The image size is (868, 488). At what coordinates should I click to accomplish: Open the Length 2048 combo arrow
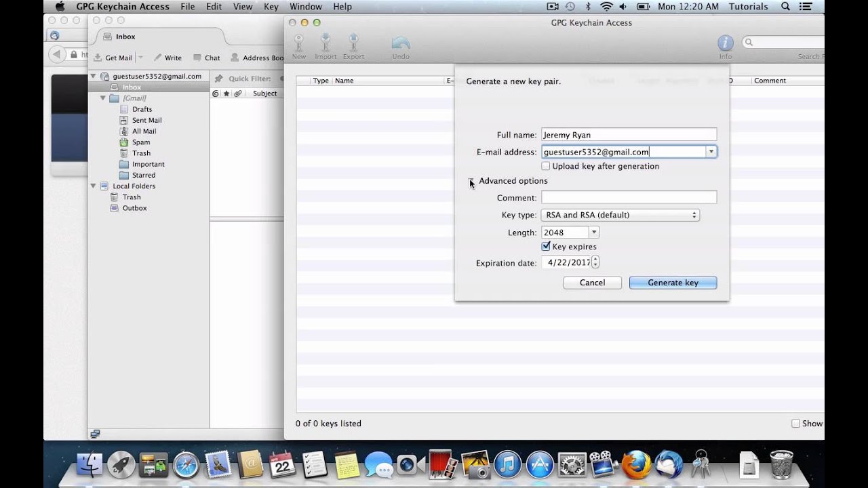tap(593, 232)
